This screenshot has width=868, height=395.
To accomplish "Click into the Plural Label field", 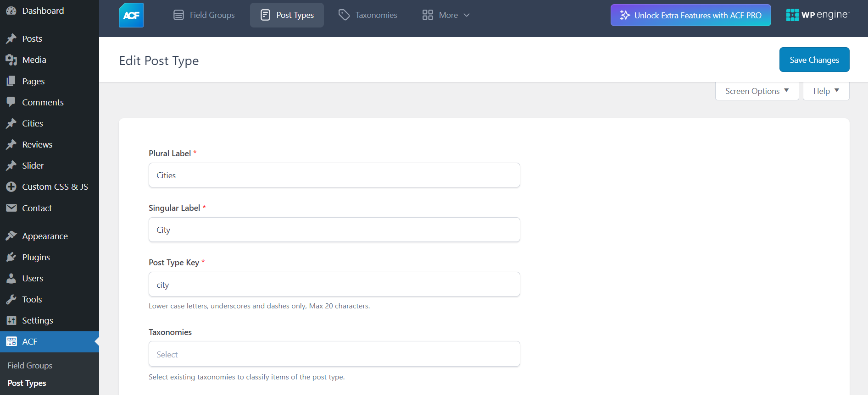I will (x=334, y=176).
